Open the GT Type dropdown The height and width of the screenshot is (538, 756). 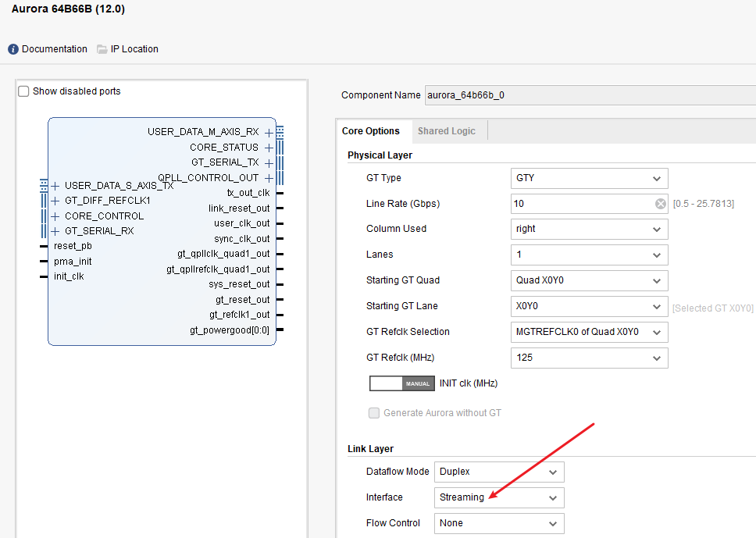click(589, 178)
